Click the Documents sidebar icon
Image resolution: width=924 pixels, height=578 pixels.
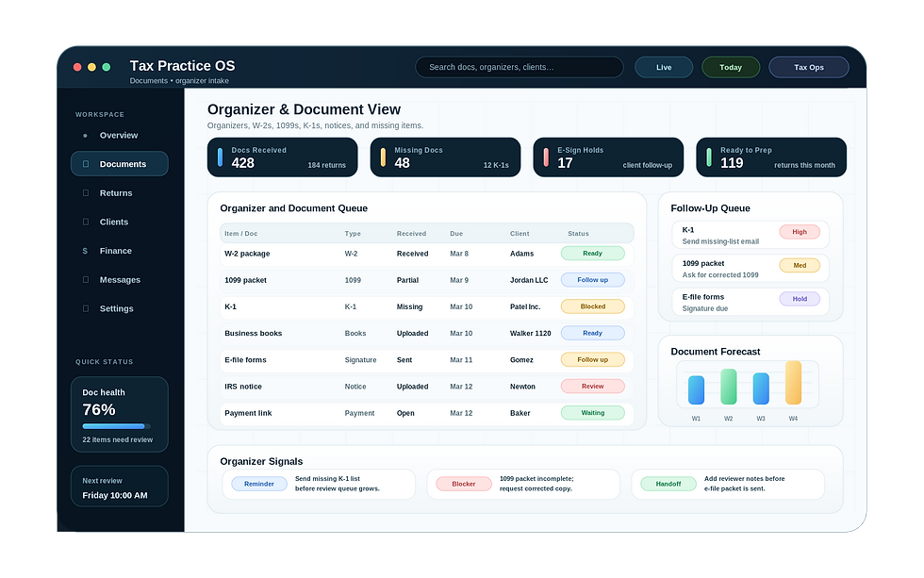(x=86, y=164)
